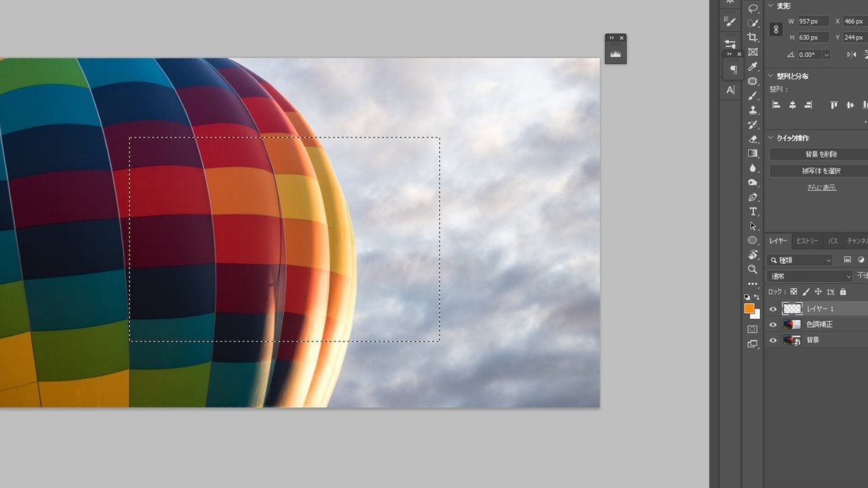
Task: Toggle lock position move icon
Action: pyautogui.click(x=818, y=291)
